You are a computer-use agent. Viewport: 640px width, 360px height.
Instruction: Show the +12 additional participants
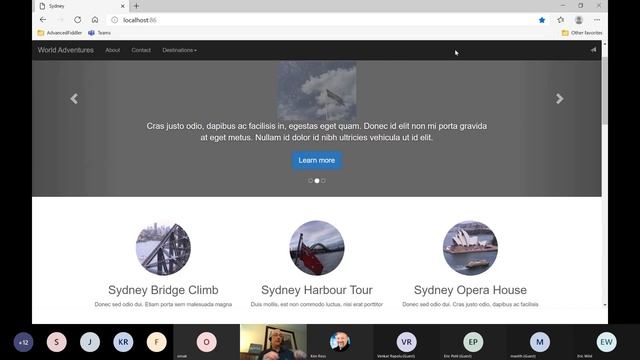[x=23, y=342]
